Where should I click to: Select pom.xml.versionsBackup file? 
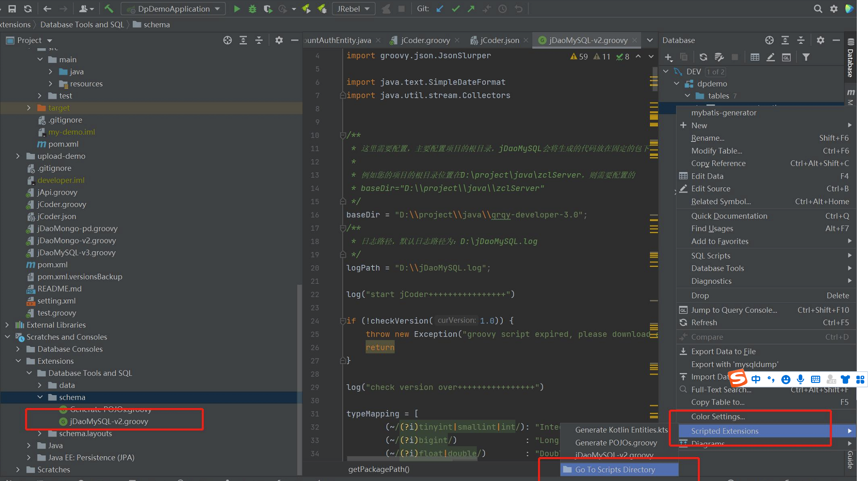(x=80, y=277)
